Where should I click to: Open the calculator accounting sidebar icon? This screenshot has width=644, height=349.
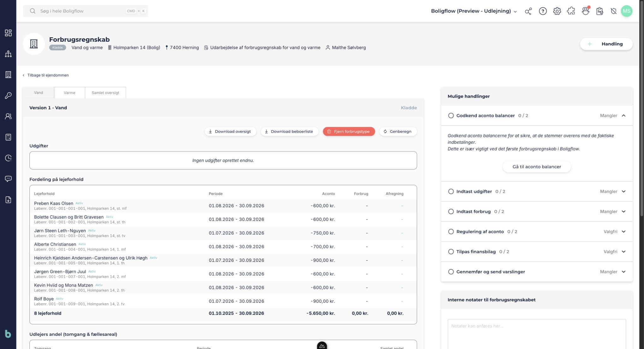point(8,137)
